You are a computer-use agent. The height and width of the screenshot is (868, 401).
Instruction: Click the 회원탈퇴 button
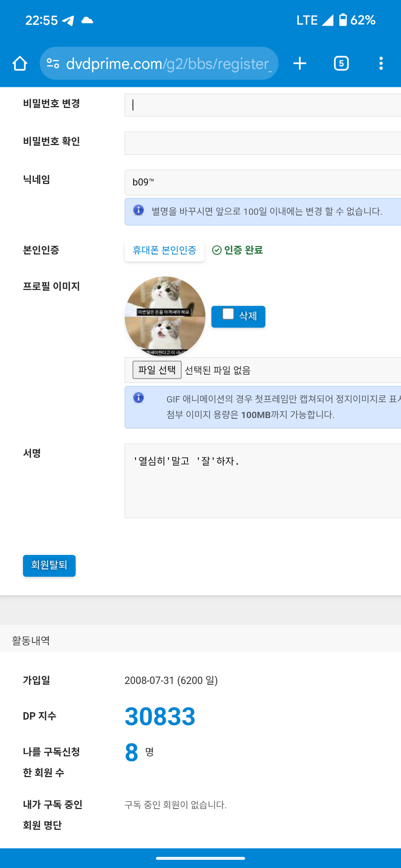pyautogui.click(x=49, y=565)
